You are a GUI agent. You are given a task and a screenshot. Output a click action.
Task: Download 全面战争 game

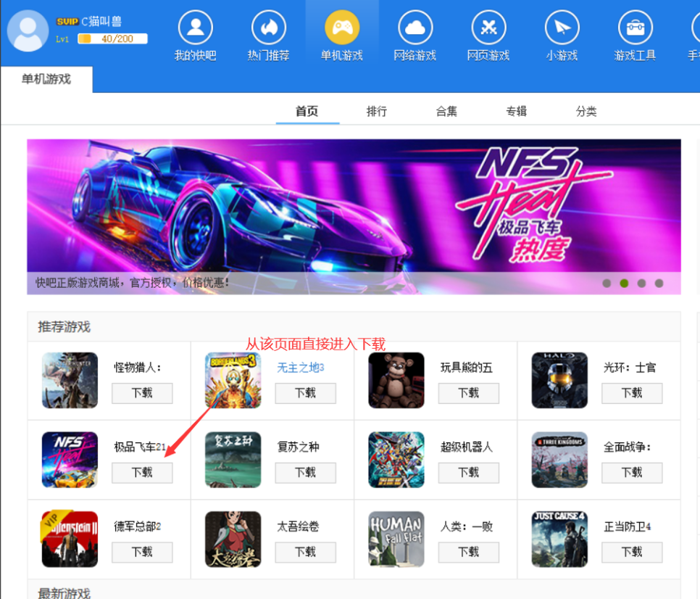pyautogui.click(x=632, y=473)
